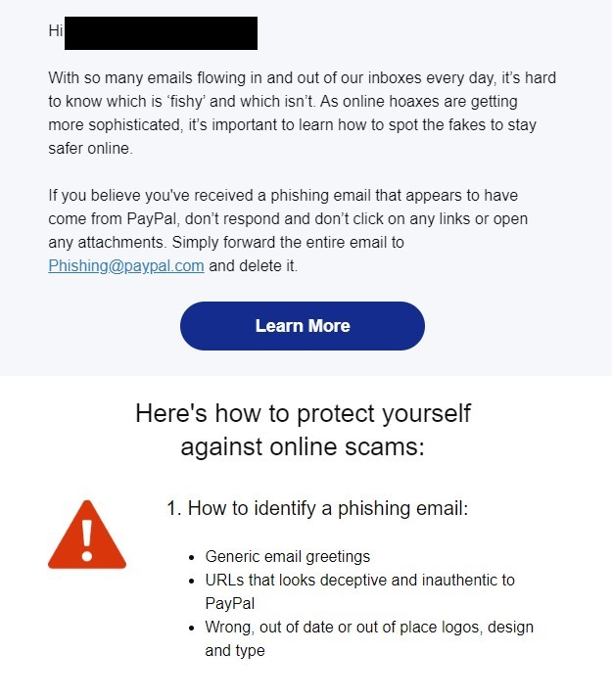The height and width of the screenshot is (700, 612).
Task: Click the Learn More button
Action: click(303, 326)
